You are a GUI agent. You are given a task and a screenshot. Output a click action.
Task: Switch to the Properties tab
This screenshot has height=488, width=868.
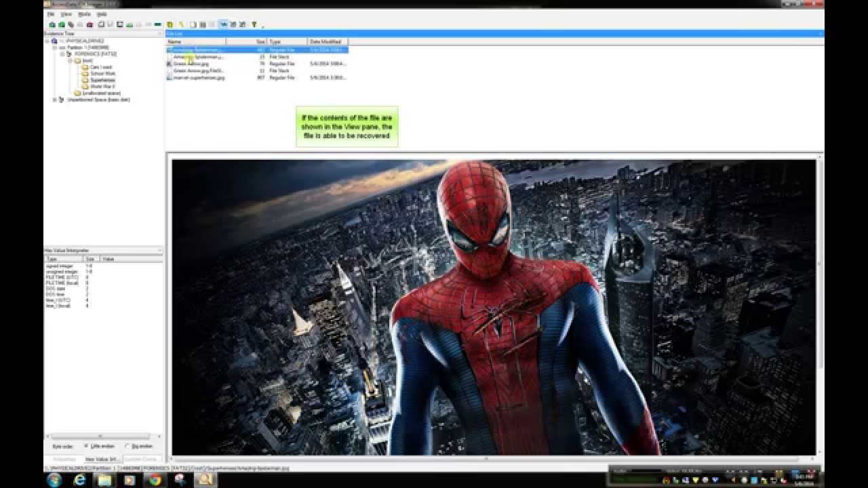(64, 459)
